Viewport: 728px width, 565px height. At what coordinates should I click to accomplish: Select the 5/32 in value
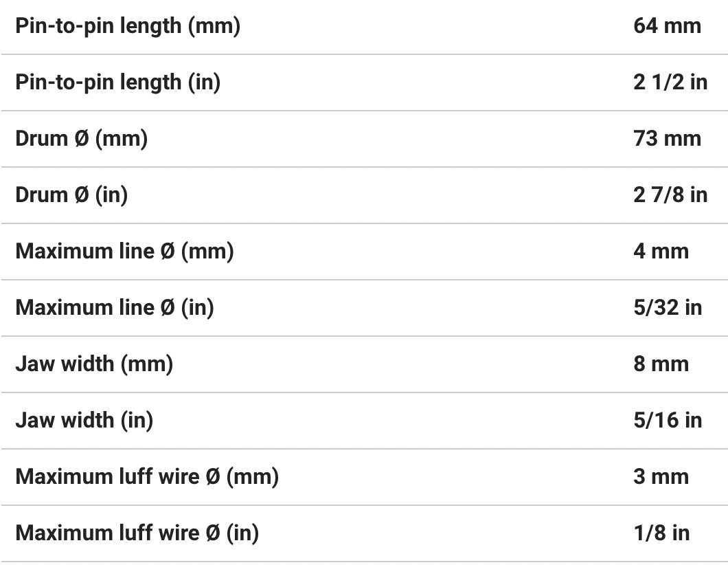tap(668, 308)
